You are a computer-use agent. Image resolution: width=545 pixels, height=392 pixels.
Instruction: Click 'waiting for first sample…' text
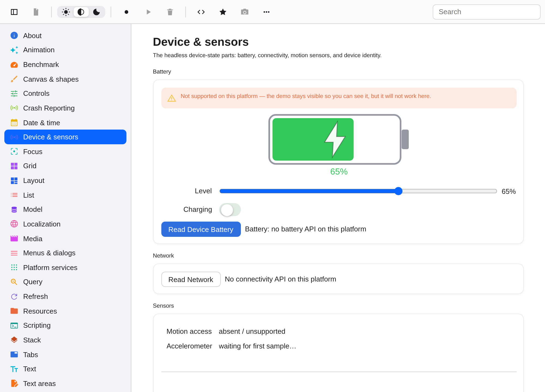[x=257, y=346]
